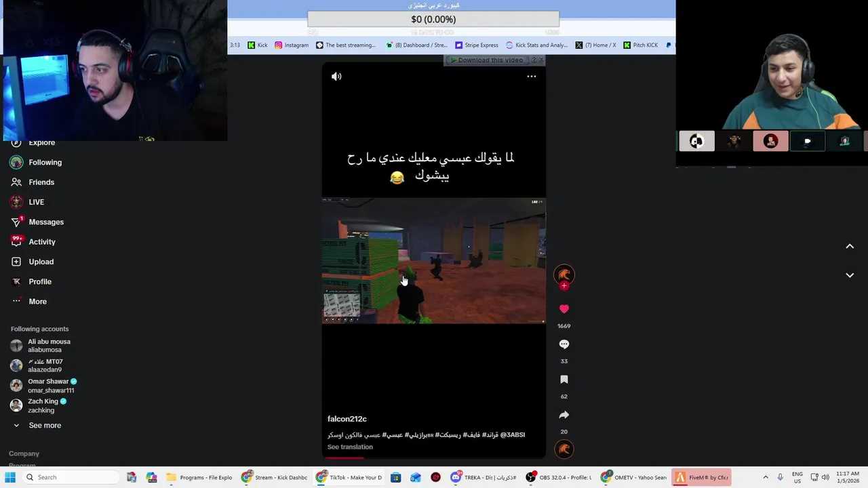The height and width of the screenshot is (488, 868).
Task: Open the Stripe Express bookmark
Action: (477, 45)
